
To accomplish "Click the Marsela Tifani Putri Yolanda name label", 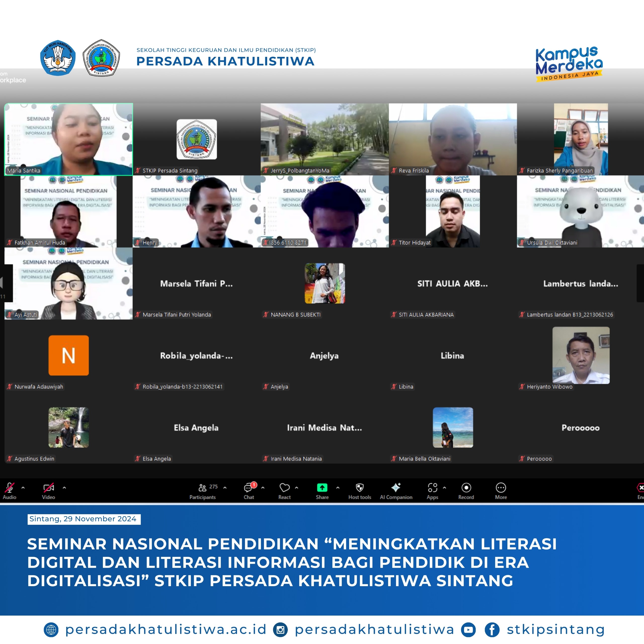I will click(177, 315).
